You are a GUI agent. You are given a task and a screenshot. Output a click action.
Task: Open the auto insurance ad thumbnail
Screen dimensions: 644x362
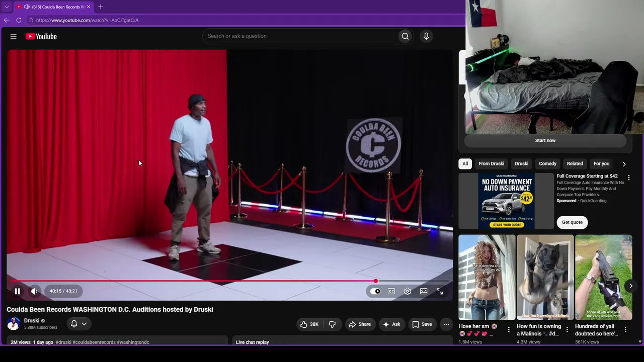tap(506, 201)
